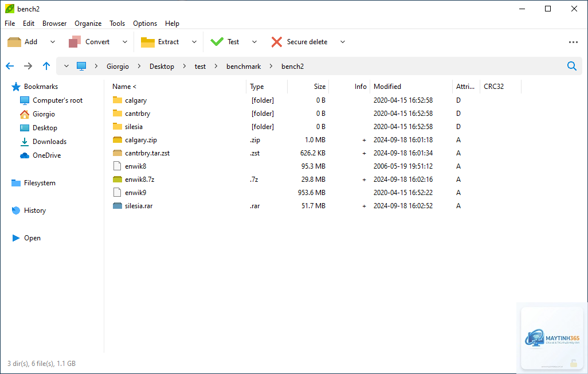
Task: Open the Organize menu
Action: click(88, 24)
